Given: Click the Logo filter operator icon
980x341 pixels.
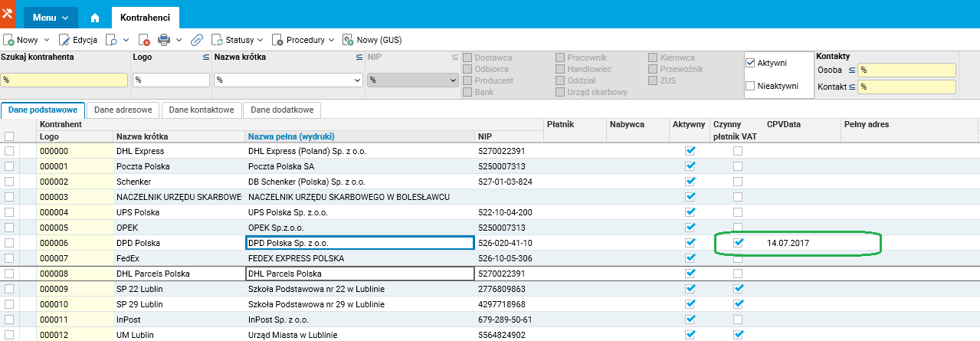Looking at the screenshot, I should pyautogui.click(x=205, y=57).
